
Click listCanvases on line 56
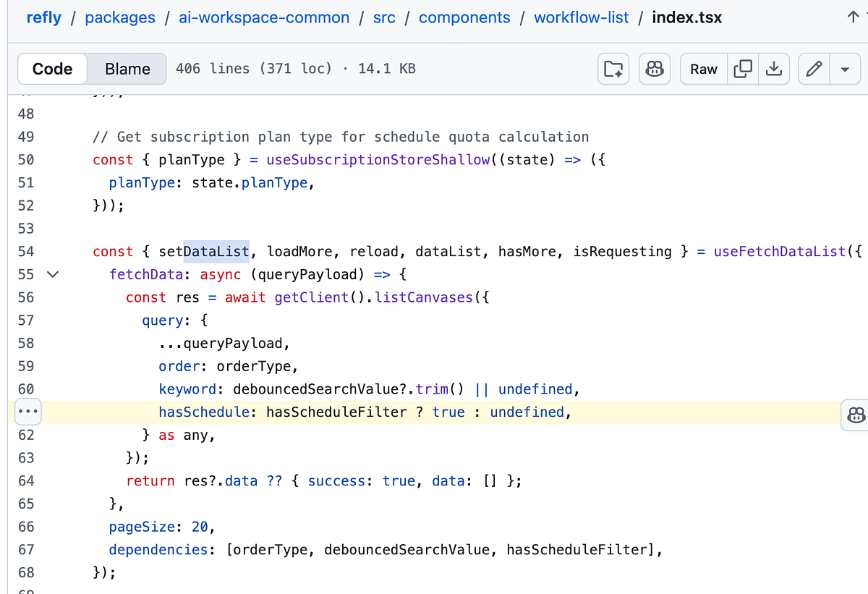[424, 297]
